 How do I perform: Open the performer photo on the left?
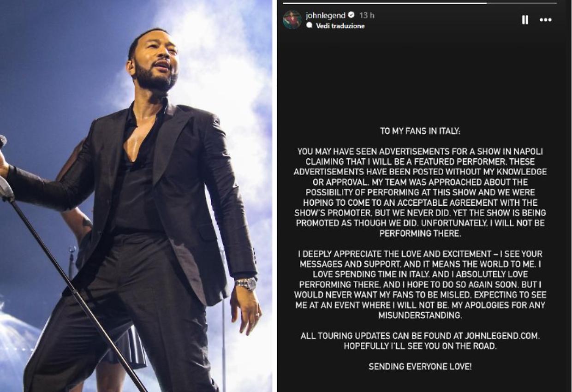point(136,196)
